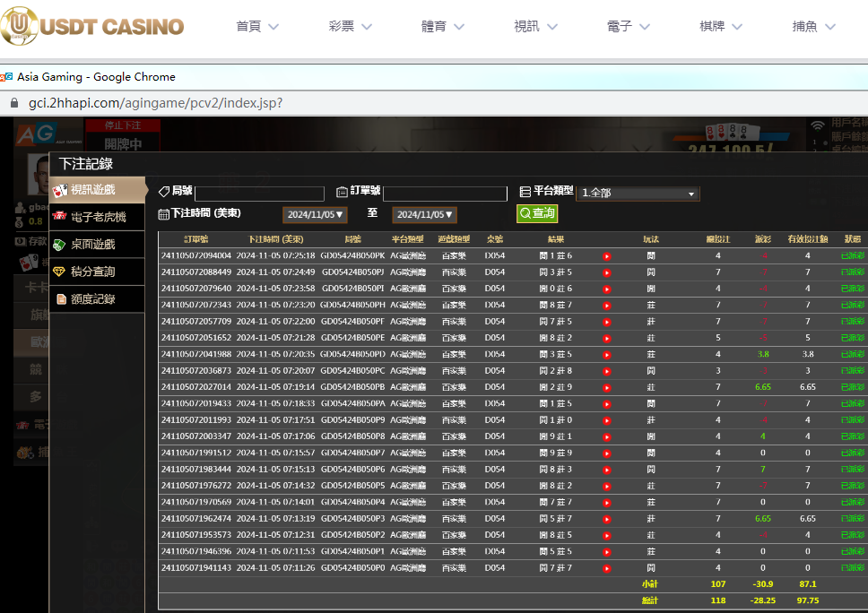Click the USDT Casino logo
868x613 pixels.
[x=93, y=26]
